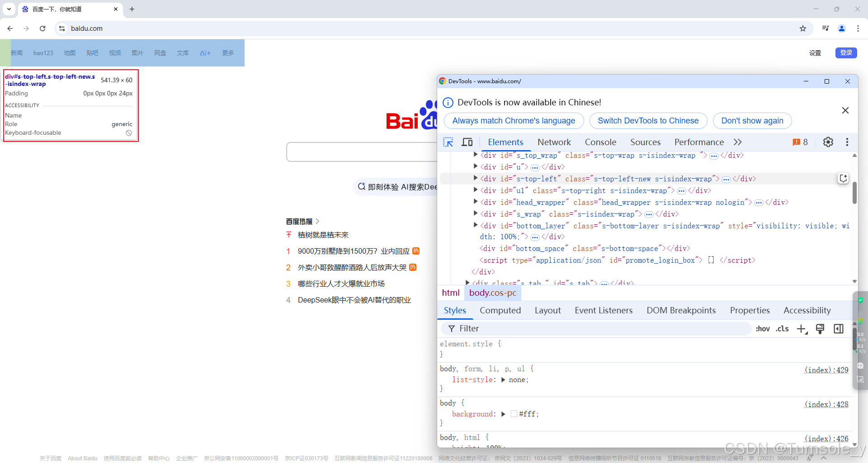This screenshot has width=868, height=463.
Task: Expand the bottom_layer div node
Action: tap(476, 225)
